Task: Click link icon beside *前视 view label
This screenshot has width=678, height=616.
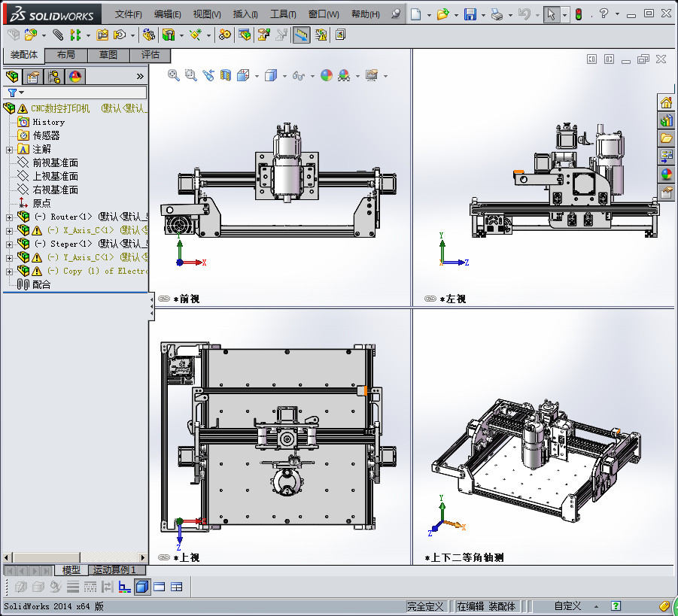Action: tap(164, 299)
